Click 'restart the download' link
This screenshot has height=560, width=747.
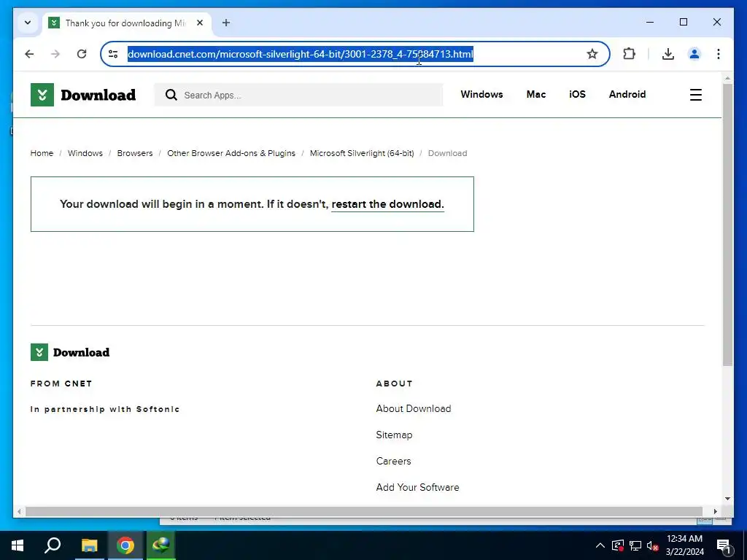point(388,204)
